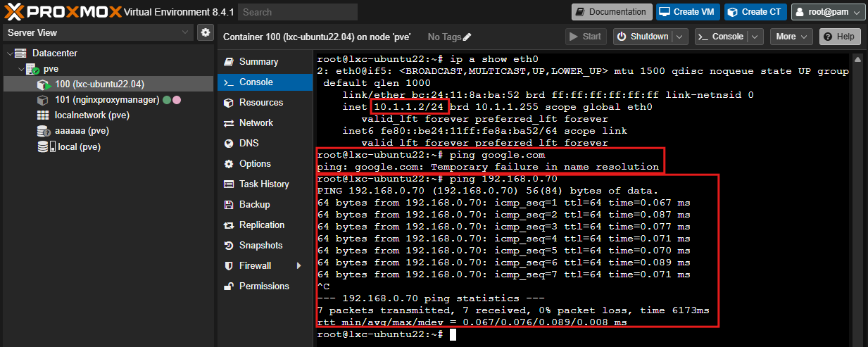Select container 101 (nginxproxymanager)
This screenshot has width=868, height=347.
107,100
